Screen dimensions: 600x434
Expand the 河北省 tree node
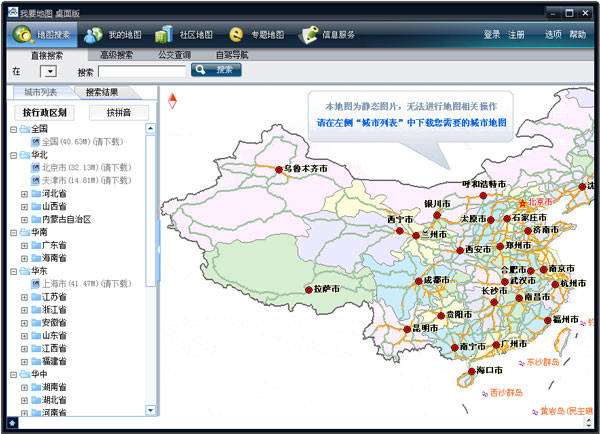(25, 194)
